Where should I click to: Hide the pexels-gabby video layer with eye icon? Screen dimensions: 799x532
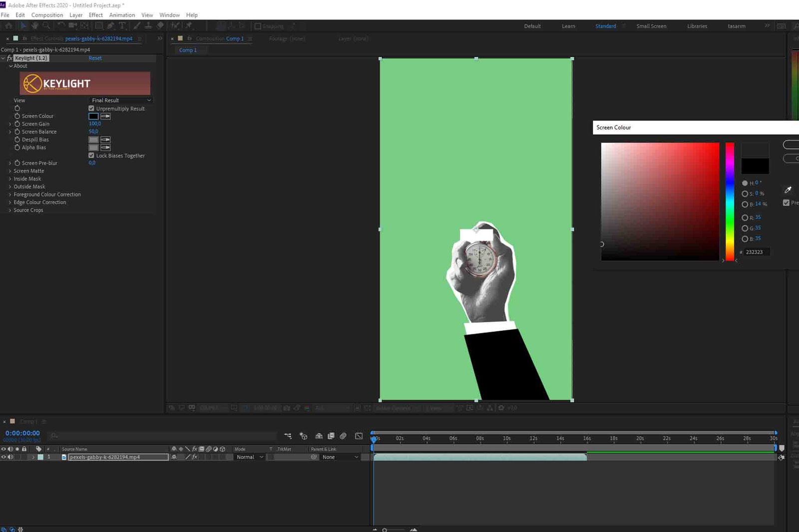tap(3, 457)
